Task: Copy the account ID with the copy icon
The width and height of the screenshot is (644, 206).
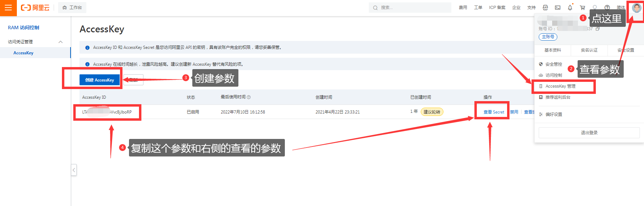Action: click(x=598, y=29)
